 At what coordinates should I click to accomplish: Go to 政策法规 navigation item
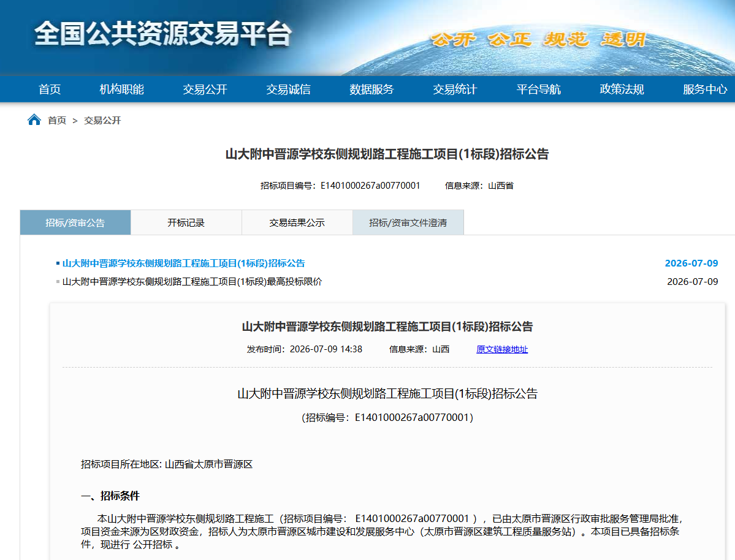[x=622, y=89]
